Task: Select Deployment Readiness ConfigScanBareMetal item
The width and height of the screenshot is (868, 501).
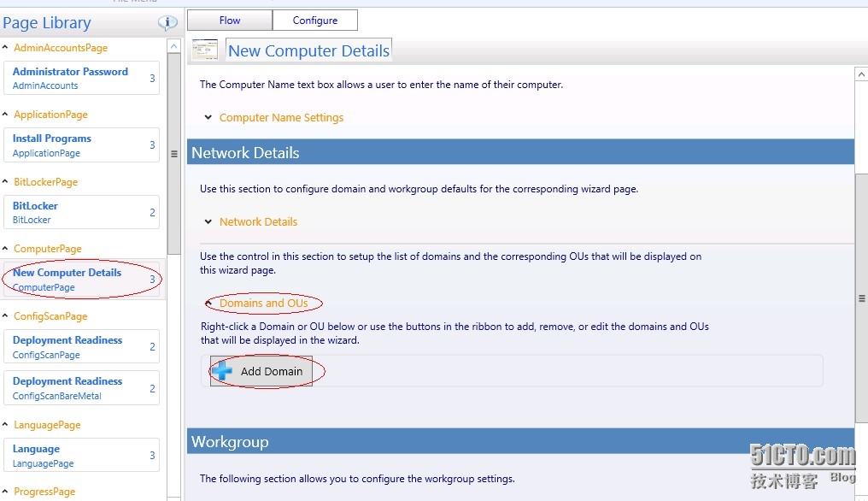Action: point(81,388)
